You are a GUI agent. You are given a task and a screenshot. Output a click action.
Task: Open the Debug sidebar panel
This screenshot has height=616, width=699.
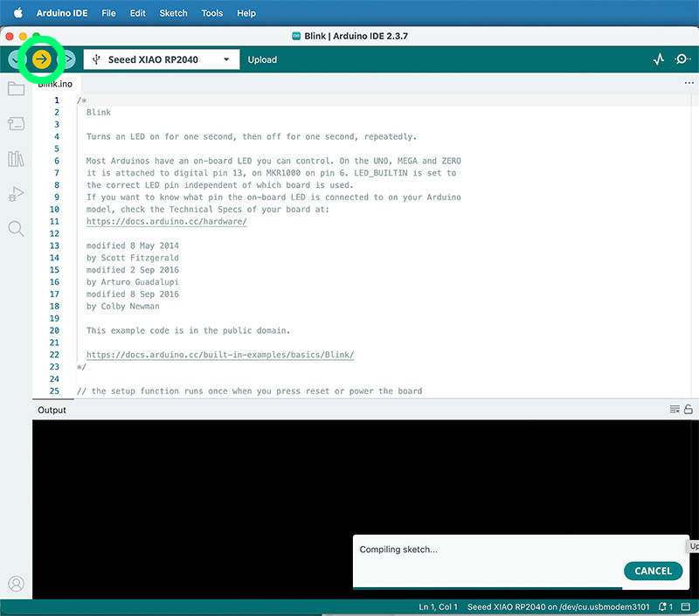click(16, 194)
